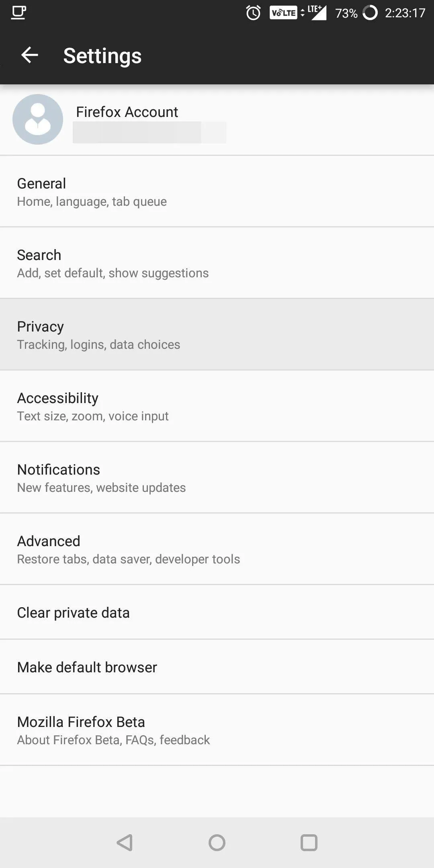Select Make default browser
Viewport: 434px width, 868px height.
tap(217, 667)
